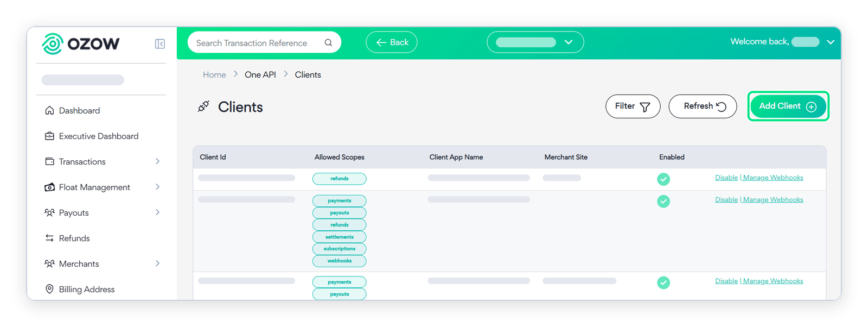Viewport: 868px width, 327px height.
Task: Click the Client App Name column header
Action: pyautogui.click(x=456, y=157)
